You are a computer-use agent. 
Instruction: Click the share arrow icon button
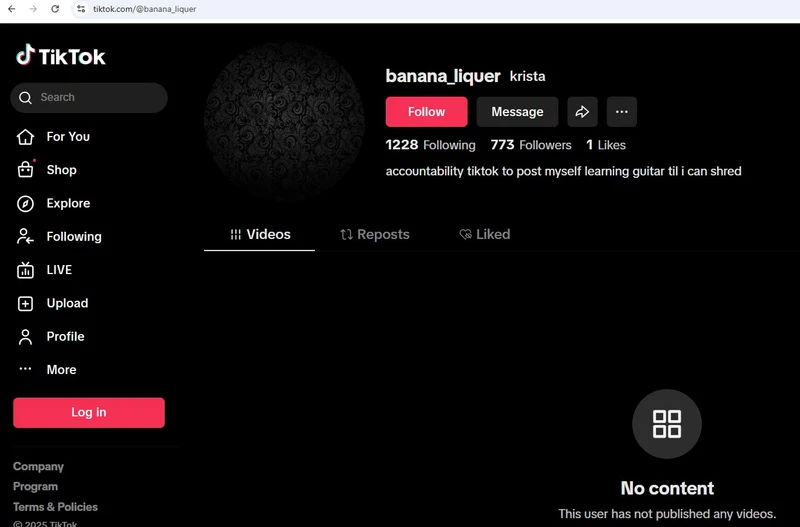(582, 112)
